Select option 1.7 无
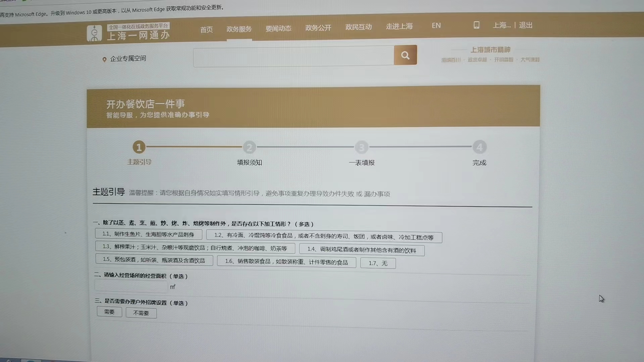 pyautogui.click(x=378, y=263)
